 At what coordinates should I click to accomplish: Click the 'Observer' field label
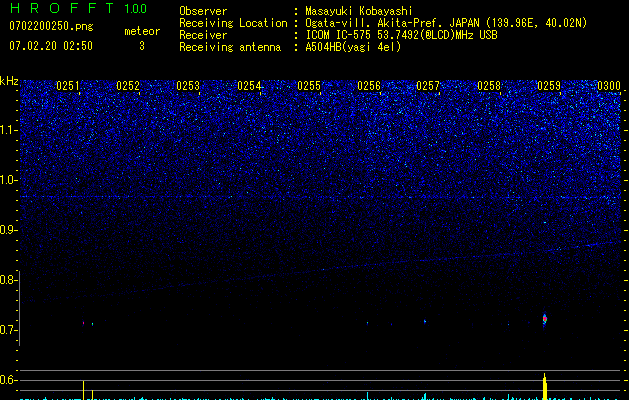203,11
